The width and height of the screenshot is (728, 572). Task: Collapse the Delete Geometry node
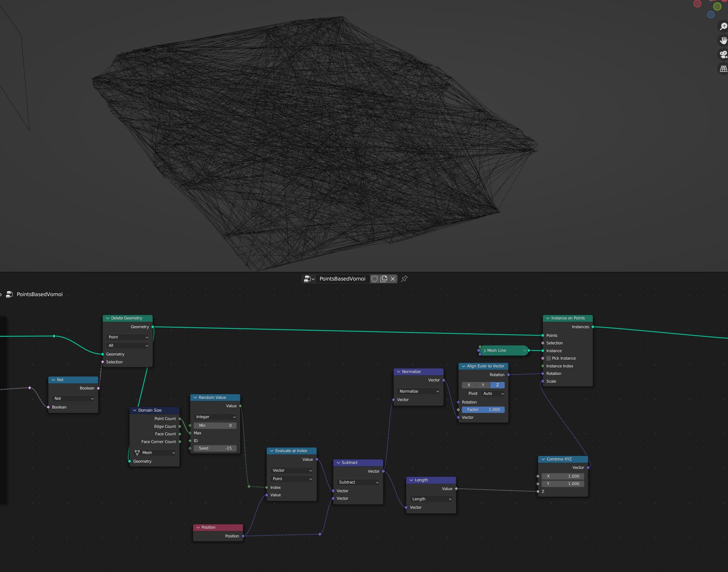(108, 318)
